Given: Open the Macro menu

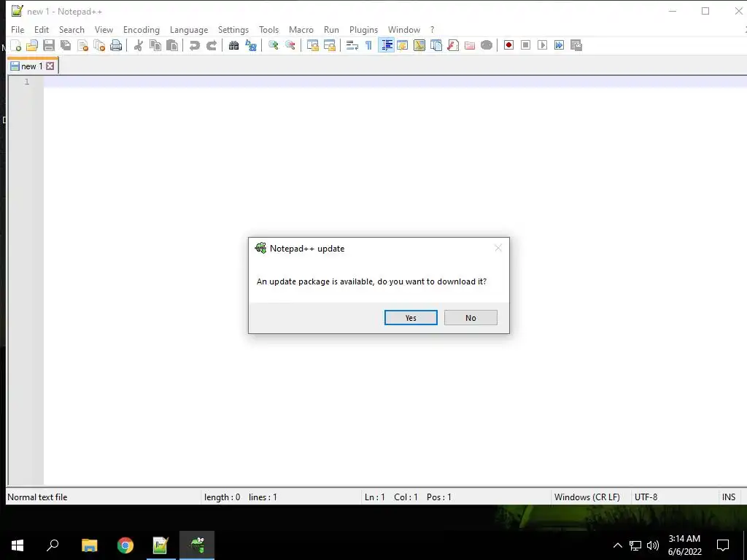Looking at the screenshot, I should click(x=301, y=29).
